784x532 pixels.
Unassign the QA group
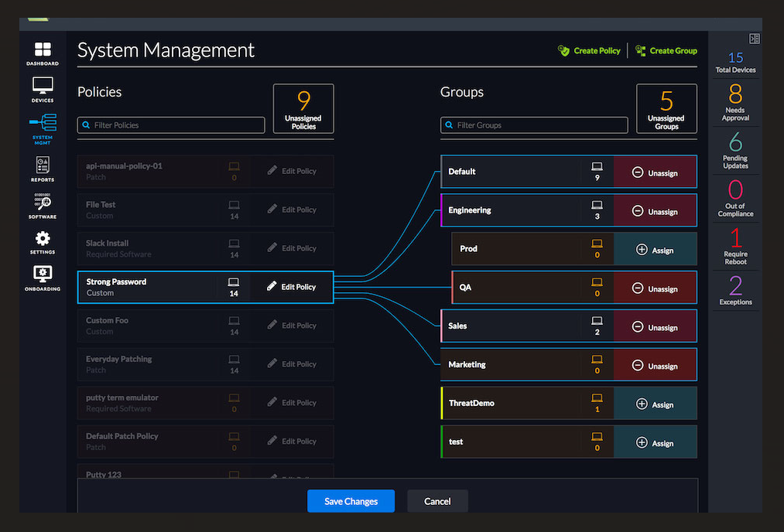coord(655,287)
